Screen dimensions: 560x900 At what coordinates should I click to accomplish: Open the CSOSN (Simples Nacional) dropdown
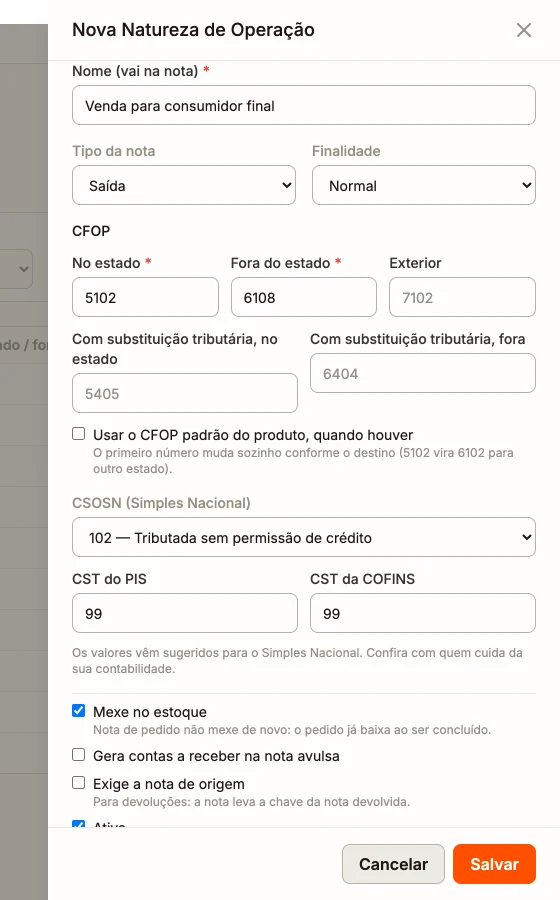point(304,537)
